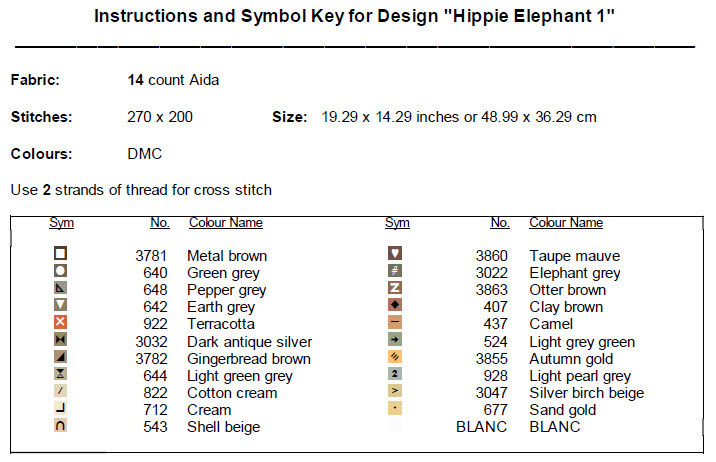Click the left 'No.' column header
This screenshot has height=462, width=716.
[159, 223]
